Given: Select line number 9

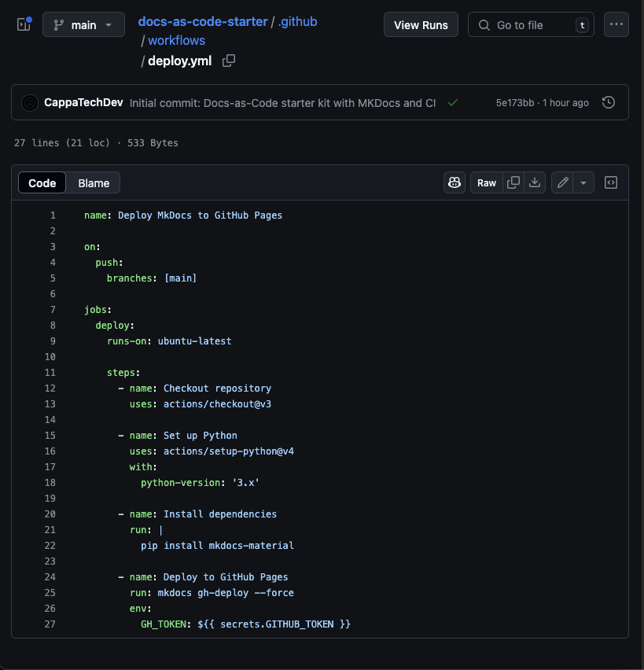Looking at the screenshot, I should [x=53, y=341].
